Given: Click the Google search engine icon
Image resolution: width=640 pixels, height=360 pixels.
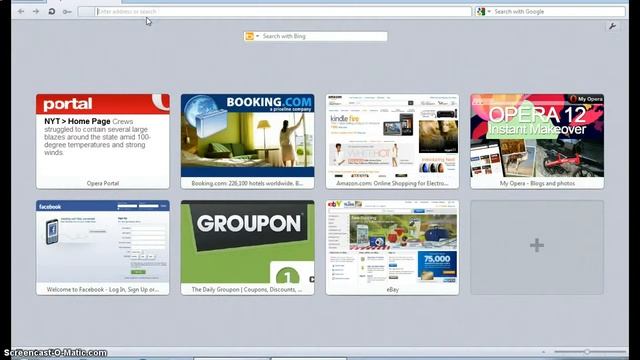Looking at the screenshot, I should coord(481,11).
